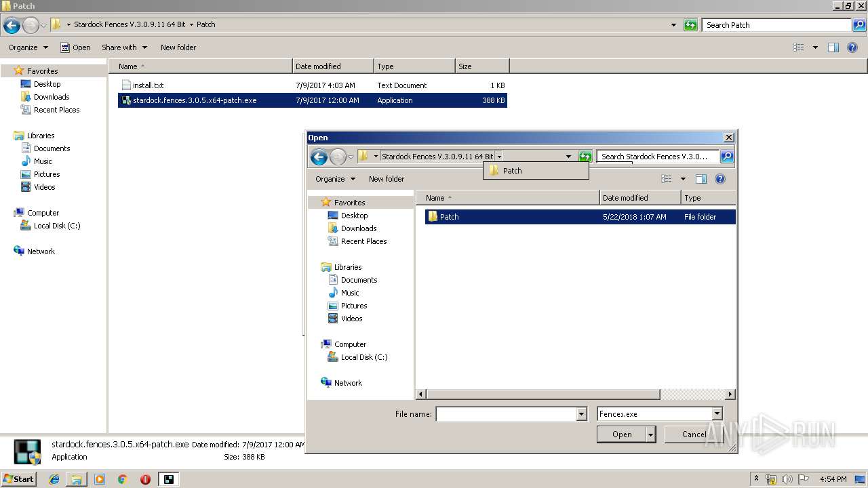This screenshot has width=868, height=488.
Task: Click search field in Open dialog
Action: tap(658, 157)
